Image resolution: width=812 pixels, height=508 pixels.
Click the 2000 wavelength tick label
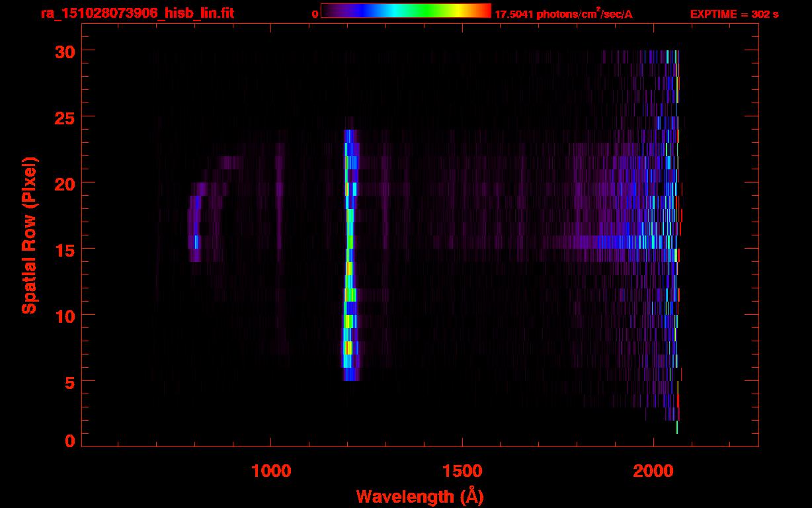tap(653, 471)
